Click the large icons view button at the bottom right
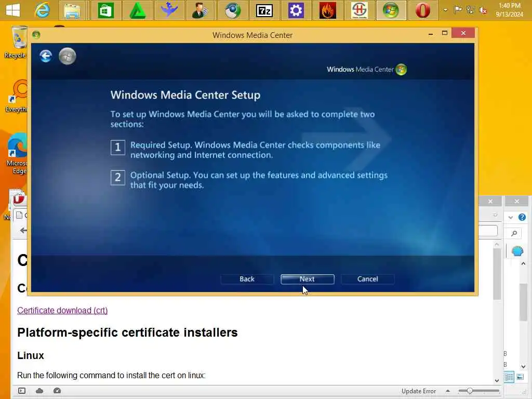Image resolution: width=532 pixels, height=399 pixels. pyautogui.click(x=520, y=377)
